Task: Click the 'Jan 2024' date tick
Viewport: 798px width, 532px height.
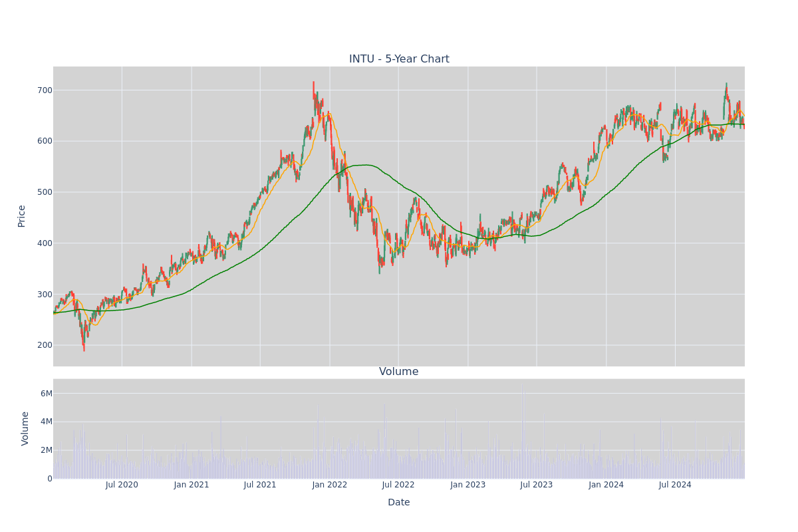Action: 606,485
